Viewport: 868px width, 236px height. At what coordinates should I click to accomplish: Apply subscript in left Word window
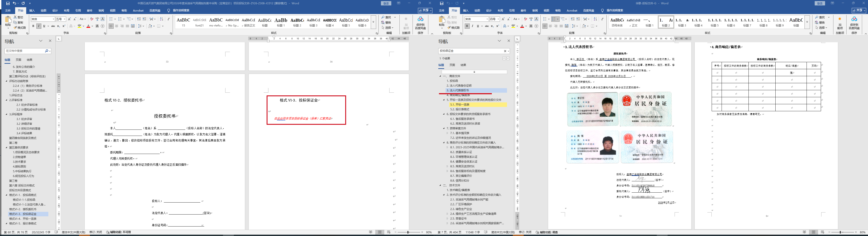pyautogui.click(x=58, y=26)
